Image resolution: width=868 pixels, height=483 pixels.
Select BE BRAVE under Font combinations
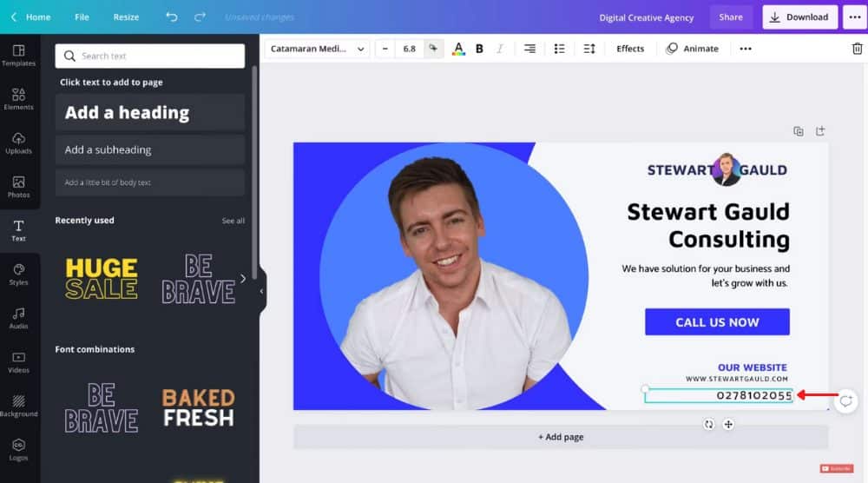click(x=102, y=407)
